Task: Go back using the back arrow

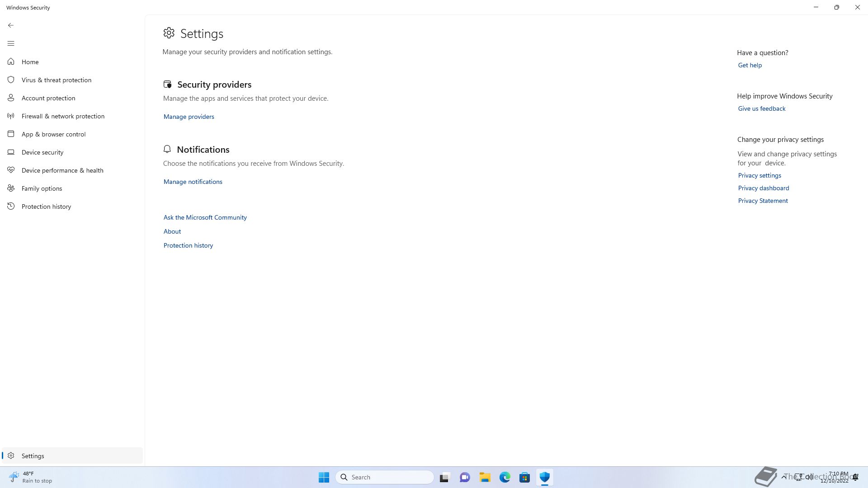Action: (x=11, y=25)
